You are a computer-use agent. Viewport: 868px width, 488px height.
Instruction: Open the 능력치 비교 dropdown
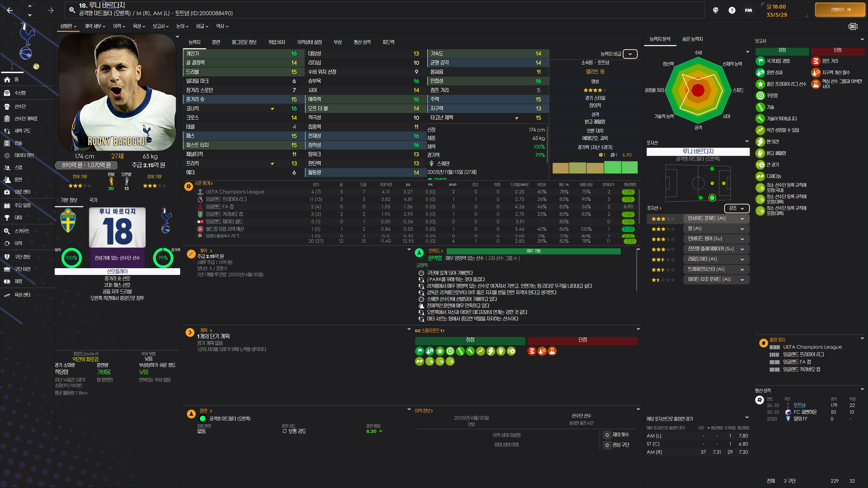630,54
